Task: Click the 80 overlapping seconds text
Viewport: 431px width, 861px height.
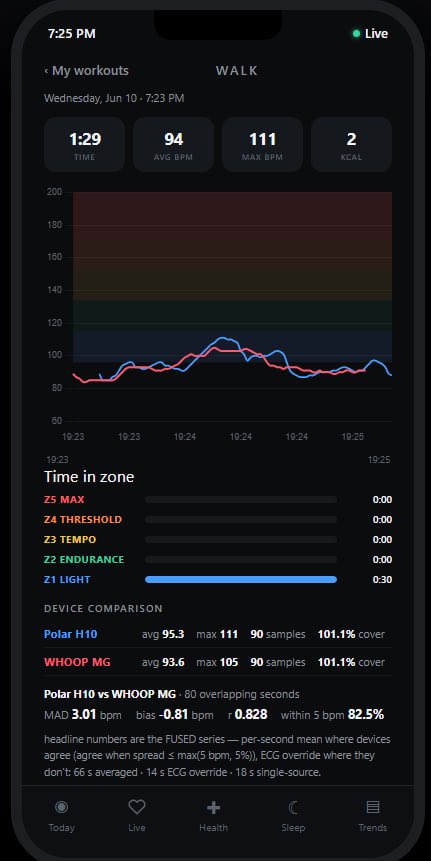Action: (242, 694)
